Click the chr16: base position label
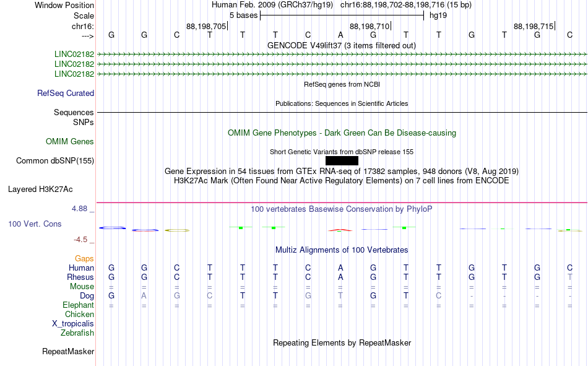588x366 pixels. pyautogui.click(x=83, y=26)
